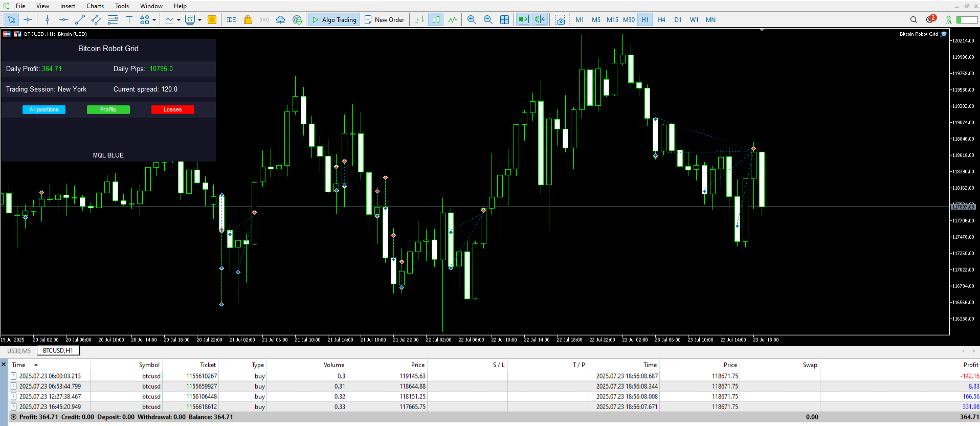980x426 pixels.
Task: Expand the shapes tool dropdown arrow
Action: tap(154, 20)
